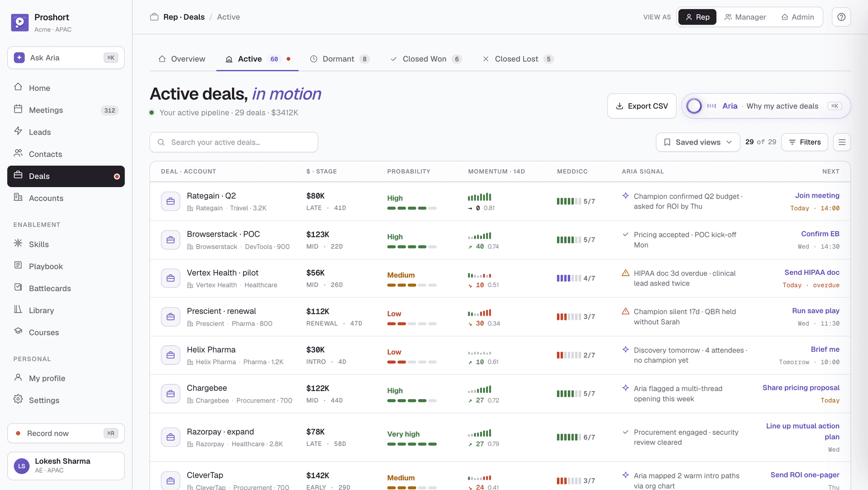Screen dimensions: 868x490
Task: Go to Playbook in the sidebar
Action: click(x=66, y=266)
